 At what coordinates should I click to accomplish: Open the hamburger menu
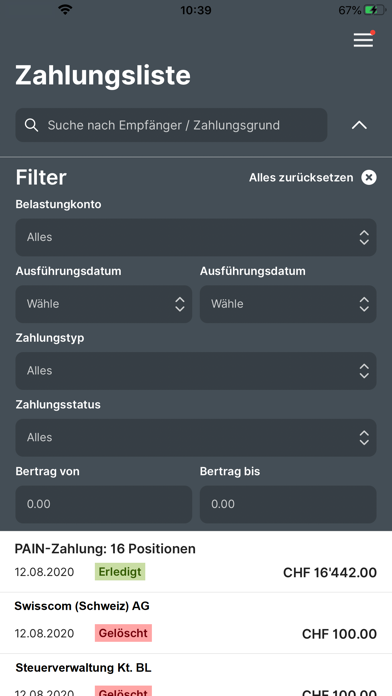click(x=363, y=40)
